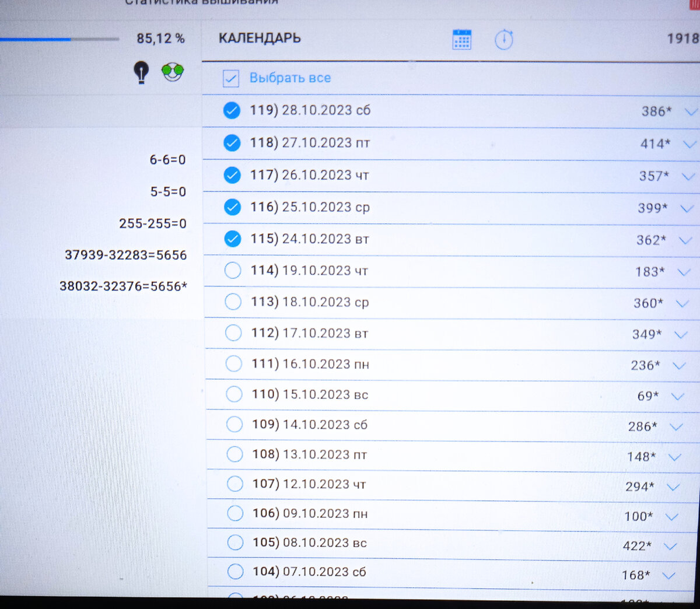This screenshot has width=700, height=609.
Task: Check entry 110) 15.10.2023 вс
Action: click(234, 394)
